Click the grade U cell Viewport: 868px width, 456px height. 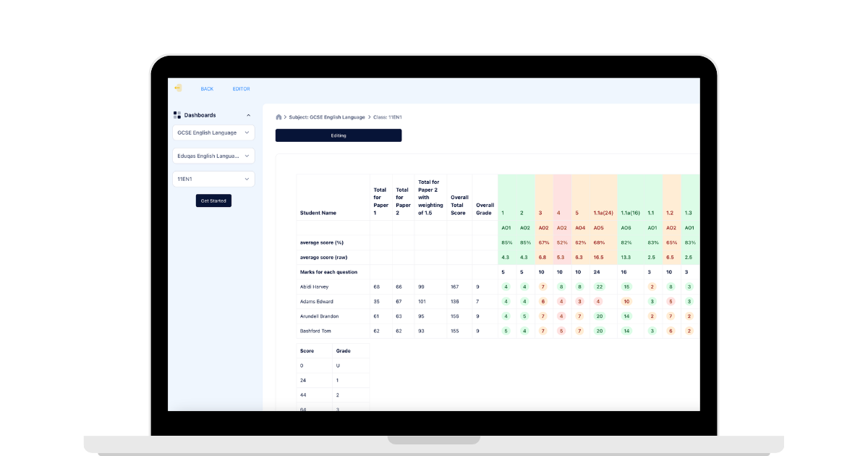[338, 366]
